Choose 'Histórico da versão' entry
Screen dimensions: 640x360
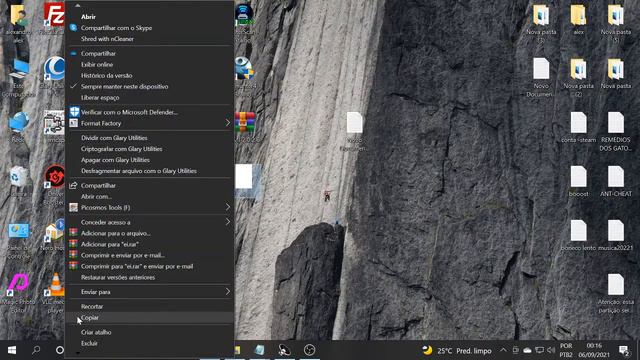tap(149, 76)
